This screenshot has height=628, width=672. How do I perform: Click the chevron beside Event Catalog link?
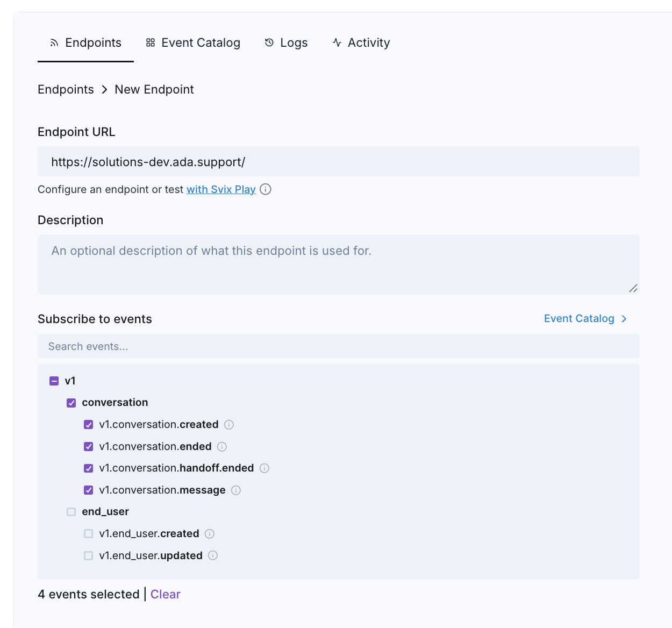[624, 318]
